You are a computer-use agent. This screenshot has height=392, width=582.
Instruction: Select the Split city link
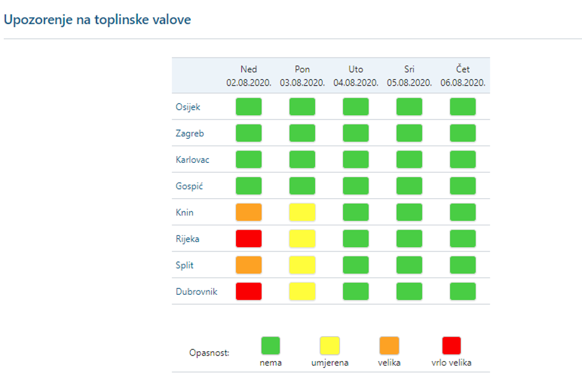[x=185, y=265]
